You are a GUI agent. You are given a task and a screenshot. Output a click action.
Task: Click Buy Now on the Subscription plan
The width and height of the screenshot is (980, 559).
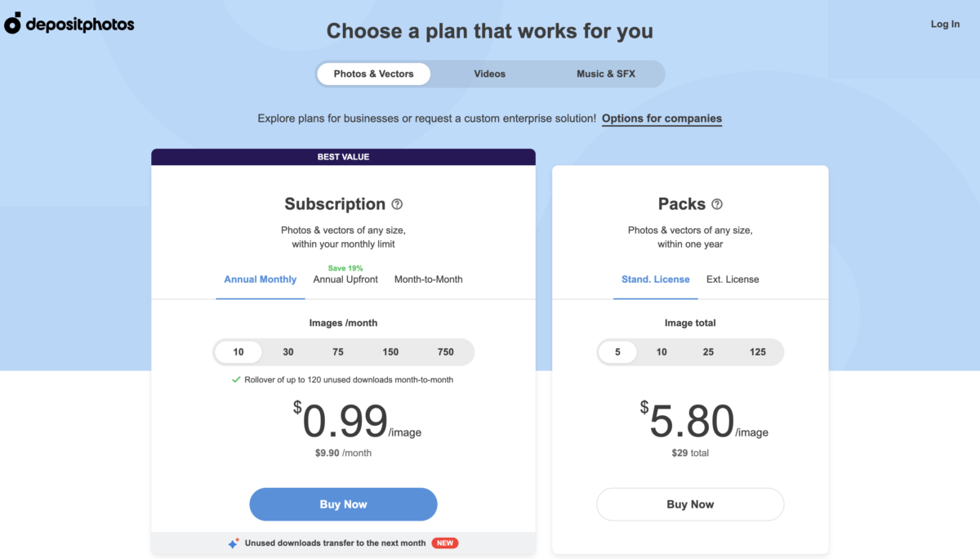coord(343,504)
